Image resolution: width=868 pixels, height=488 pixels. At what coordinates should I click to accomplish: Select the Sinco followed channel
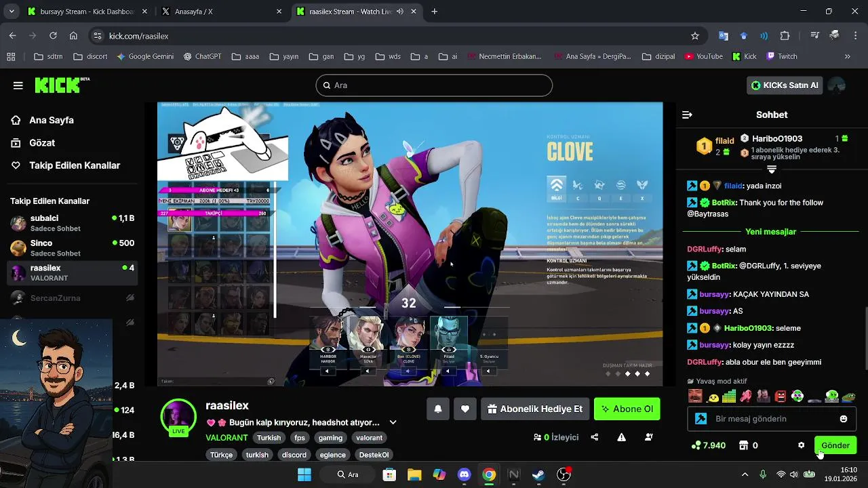72,248
